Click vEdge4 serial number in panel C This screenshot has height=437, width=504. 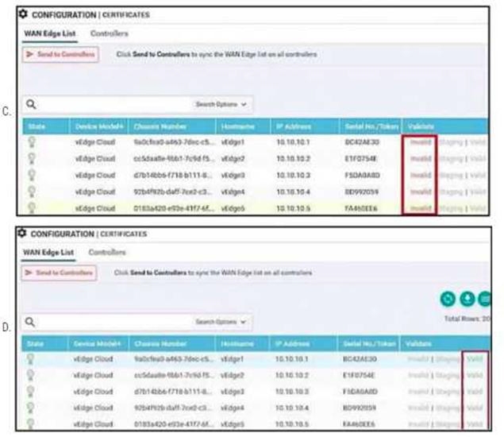[362, 191]
